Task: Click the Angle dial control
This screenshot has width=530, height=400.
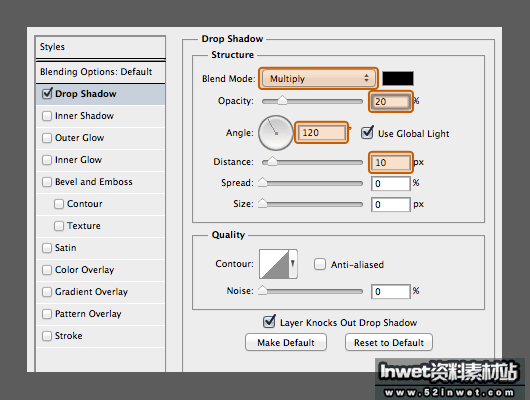Action: coord(275,133)
